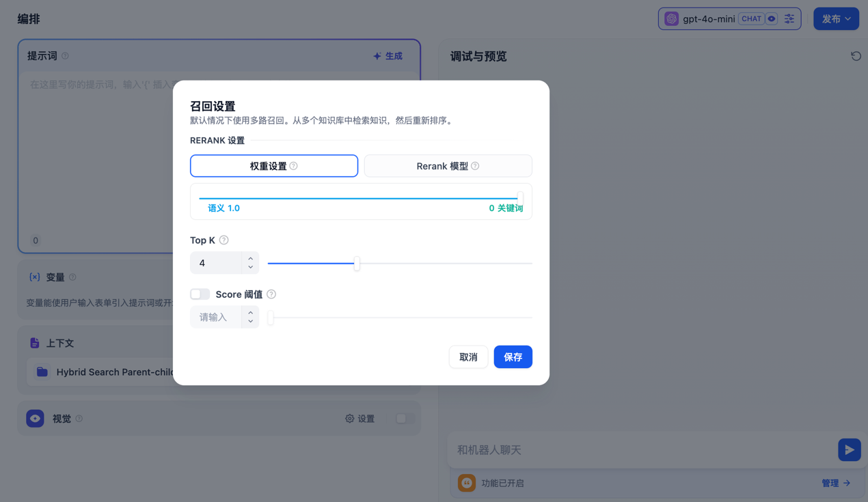Click the 视觉 eye icon
Viewport: 868px width, 502px height.
click(x=36, y=419)
